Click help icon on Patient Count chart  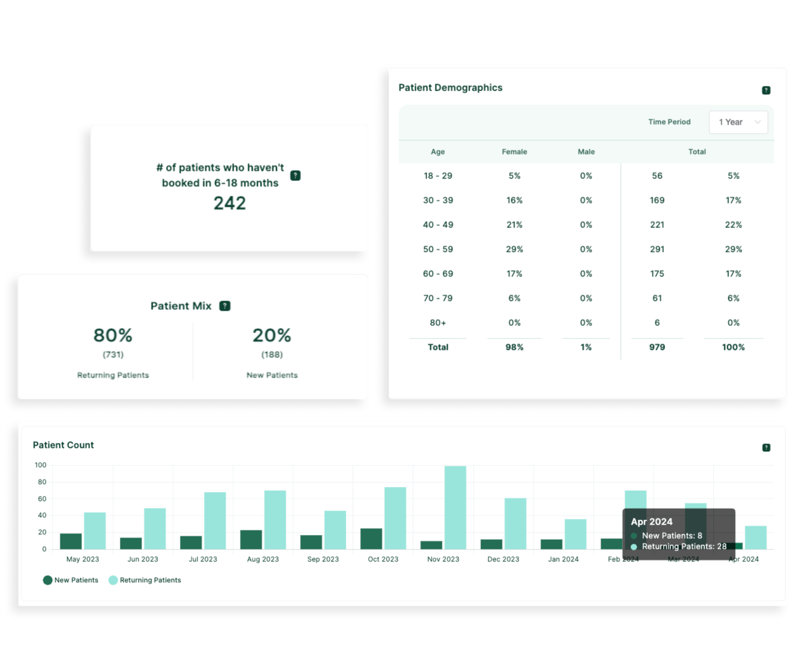[765, 448]
